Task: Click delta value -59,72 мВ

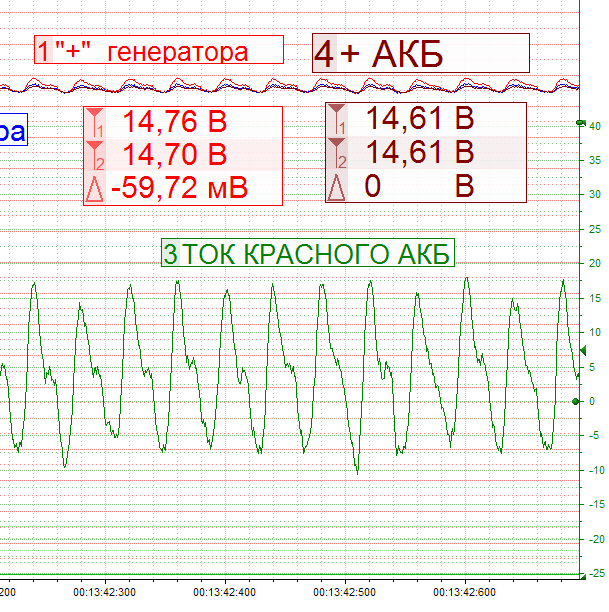Action: coord(180,188)
